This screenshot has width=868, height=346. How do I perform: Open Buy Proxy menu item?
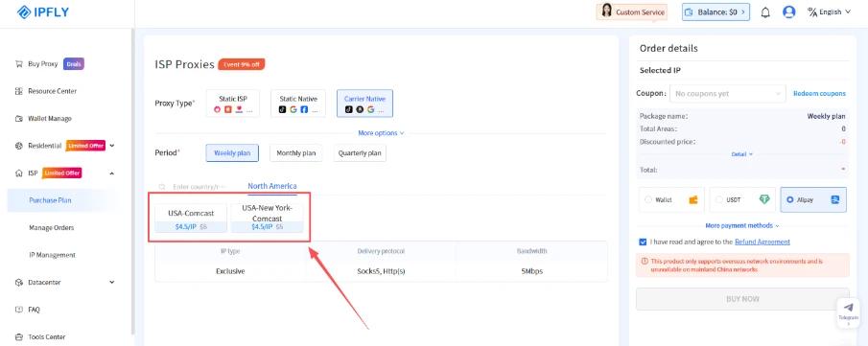tap(42, 64)
